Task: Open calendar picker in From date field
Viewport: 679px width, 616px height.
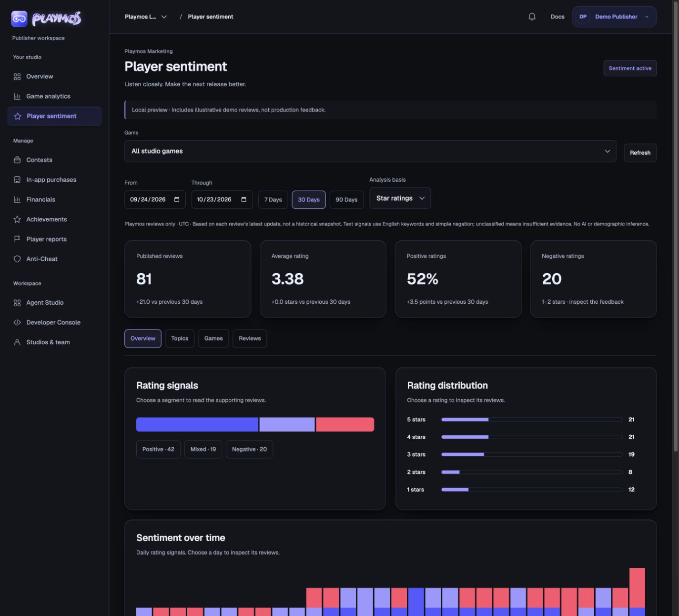Action: (177, 200)
